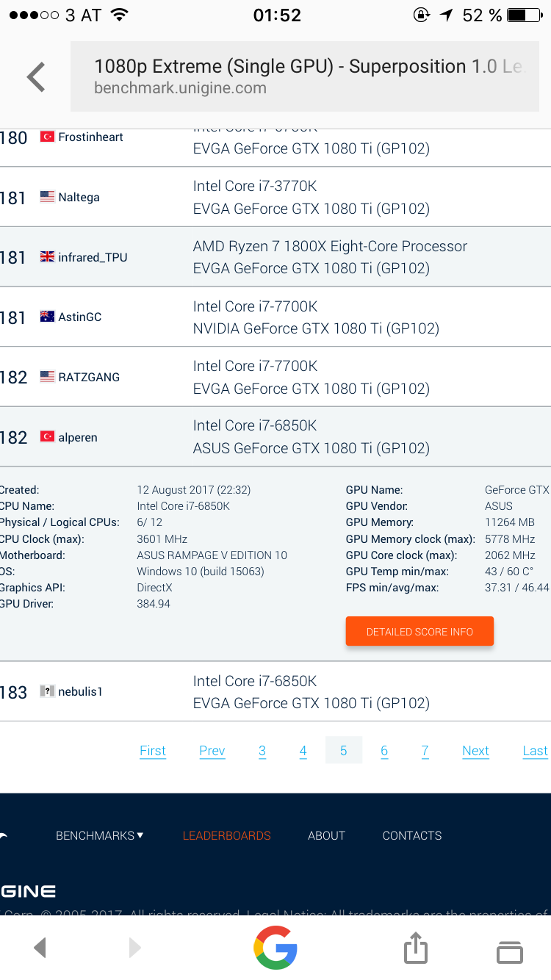Tap the back chevron arrow
The height and width of the screenshot is (980, 551).
[x=36, y=77]
